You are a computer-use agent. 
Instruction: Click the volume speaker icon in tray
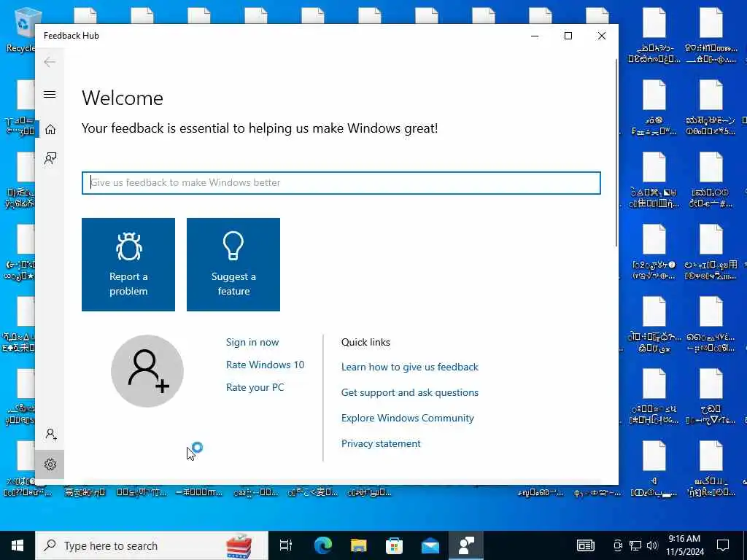[652, 545]
